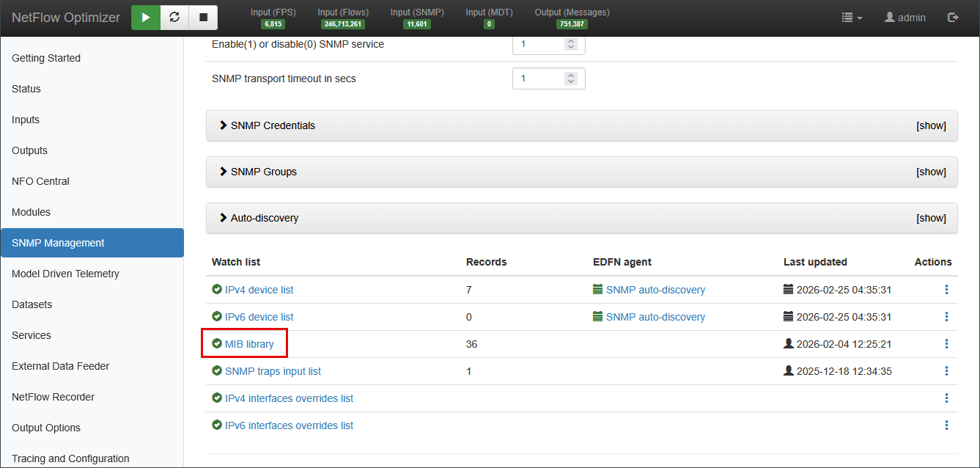980x468 pixels.
Task: Click the stepper arrows on SNMP transport timeout
Action: click(571, 78)
